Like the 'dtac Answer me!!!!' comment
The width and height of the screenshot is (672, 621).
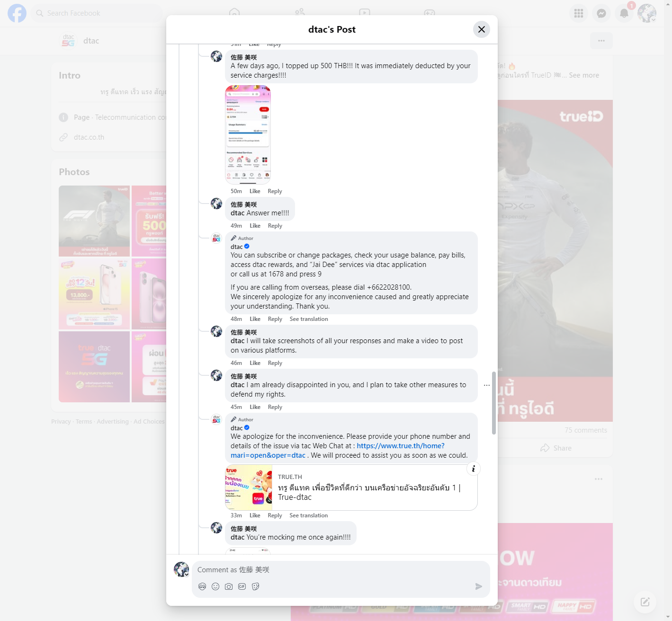pyautogui.click(x=255, y=226)
